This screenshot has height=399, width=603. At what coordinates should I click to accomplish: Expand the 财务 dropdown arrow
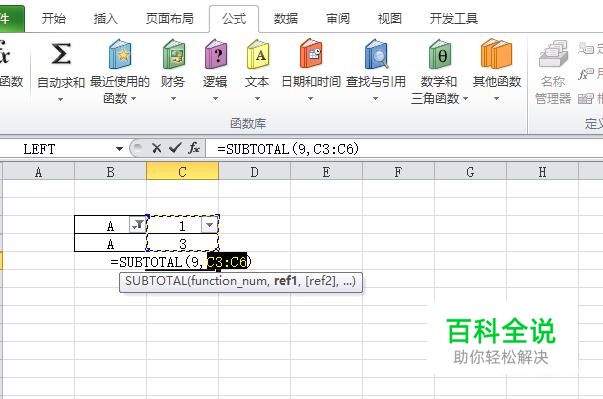tap(173, 99)
